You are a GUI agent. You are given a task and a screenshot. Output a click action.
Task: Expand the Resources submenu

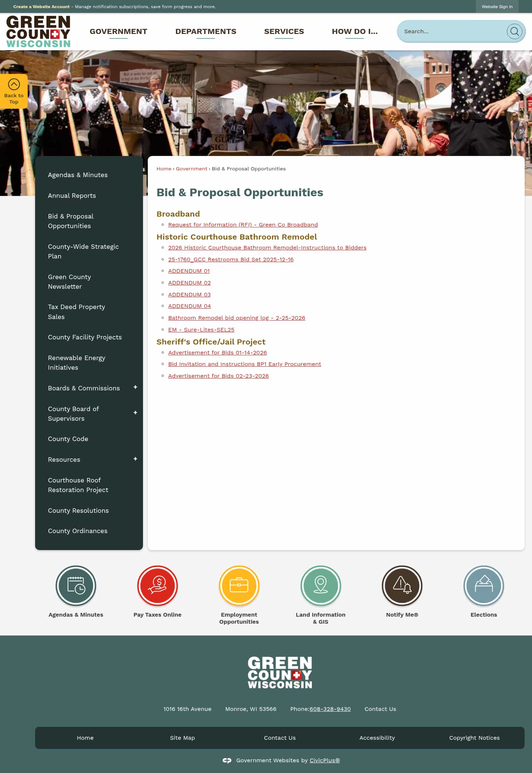click(135, 459)
